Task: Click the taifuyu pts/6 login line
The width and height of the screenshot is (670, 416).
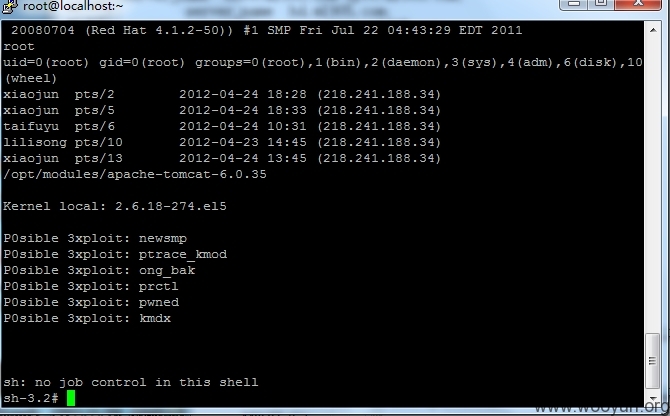Action: pos(222,126)
